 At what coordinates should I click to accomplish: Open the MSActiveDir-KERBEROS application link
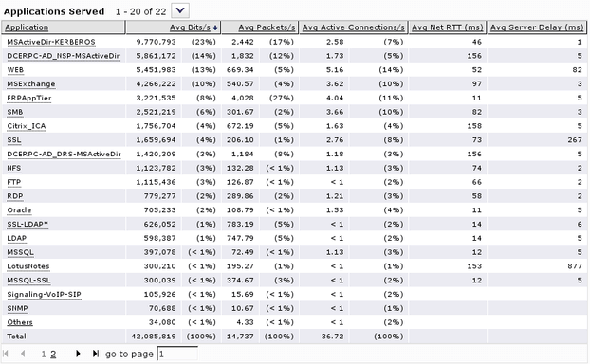click(51, 42)
